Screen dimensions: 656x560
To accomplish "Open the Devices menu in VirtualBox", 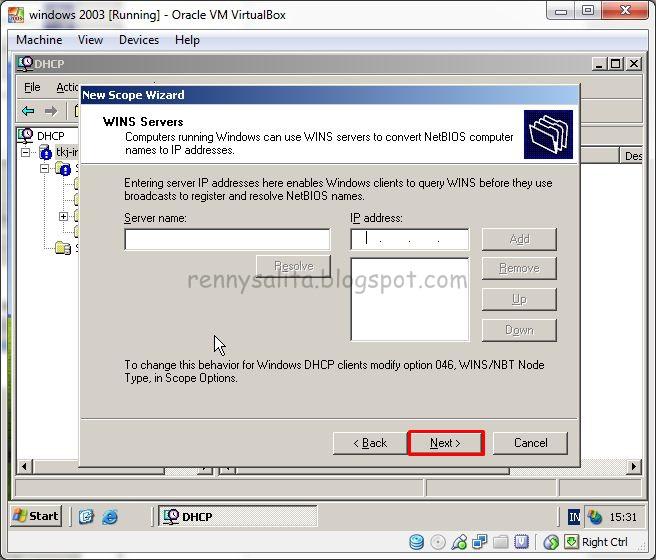I will [139, 40].
